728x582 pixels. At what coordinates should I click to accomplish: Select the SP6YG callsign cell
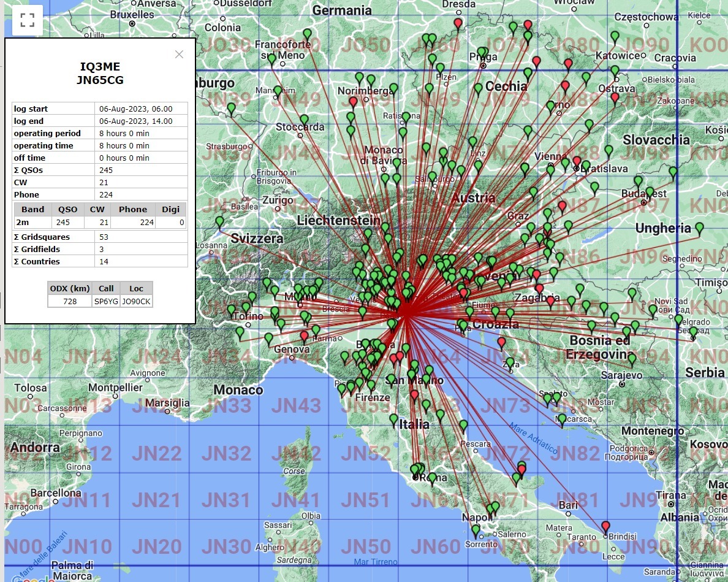(x=106, y=302)
